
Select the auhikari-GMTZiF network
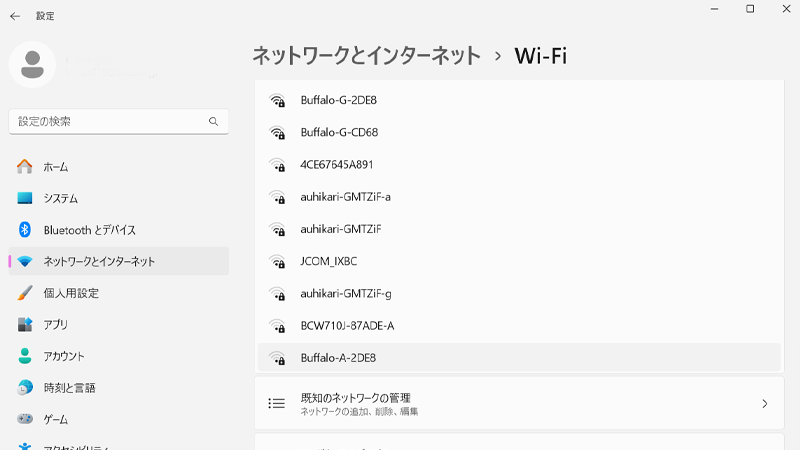tap(519, 229)
